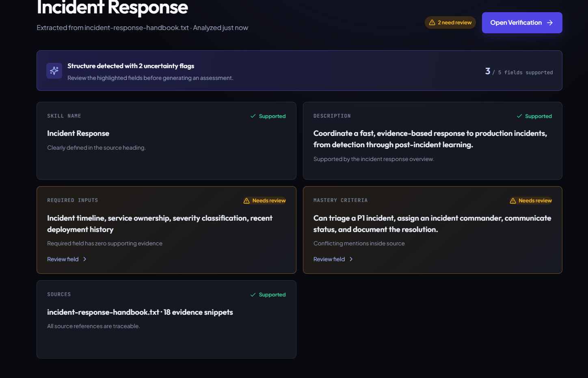The height and width of the screenshot is (378, 588).
Task: Click the checkmark icon on the Sources card
Action: [253, 294]
